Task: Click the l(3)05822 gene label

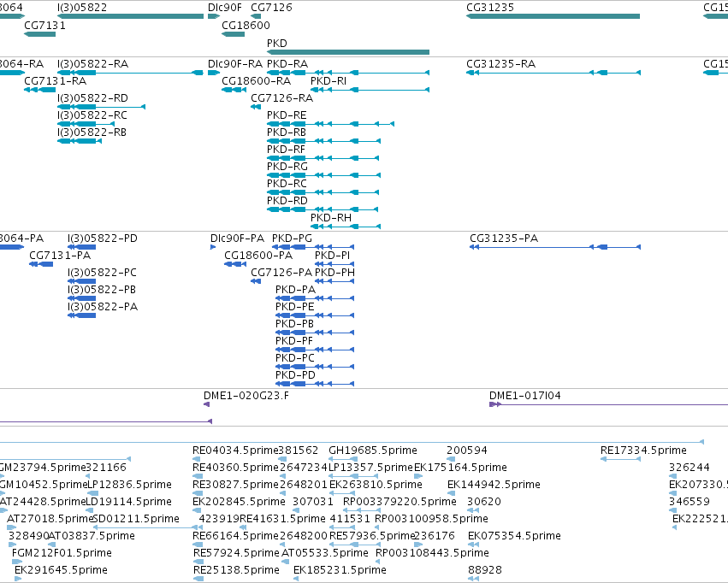Action: click(x=82, y=8)
